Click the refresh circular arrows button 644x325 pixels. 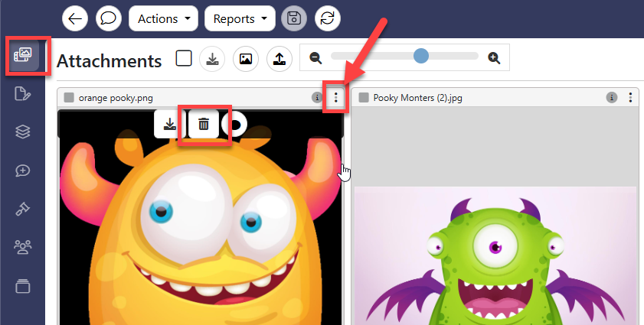327,18
